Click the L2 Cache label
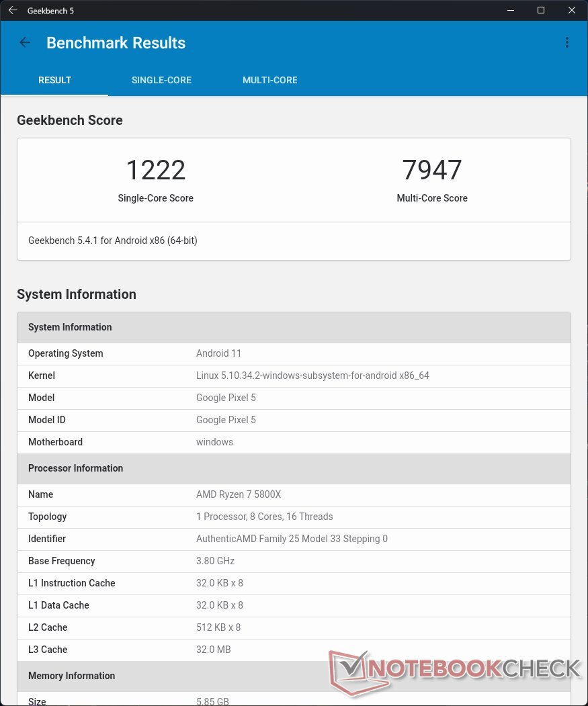The width and height of the screenshot is (588, 706). coord(48,627)
